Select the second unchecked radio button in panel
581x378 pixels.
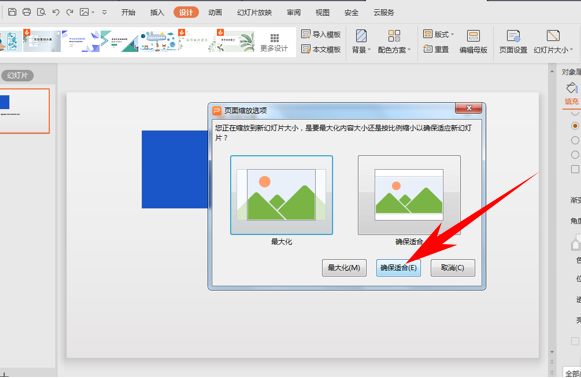(575, 155)
